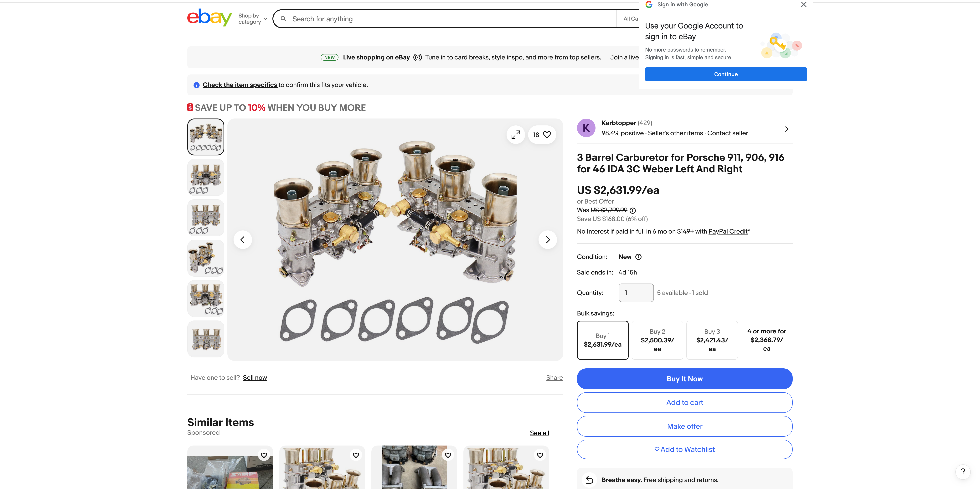The width and height of the screenshot is (980, 489).
Task: Go to the previous product image
Action: click(243, 239)
